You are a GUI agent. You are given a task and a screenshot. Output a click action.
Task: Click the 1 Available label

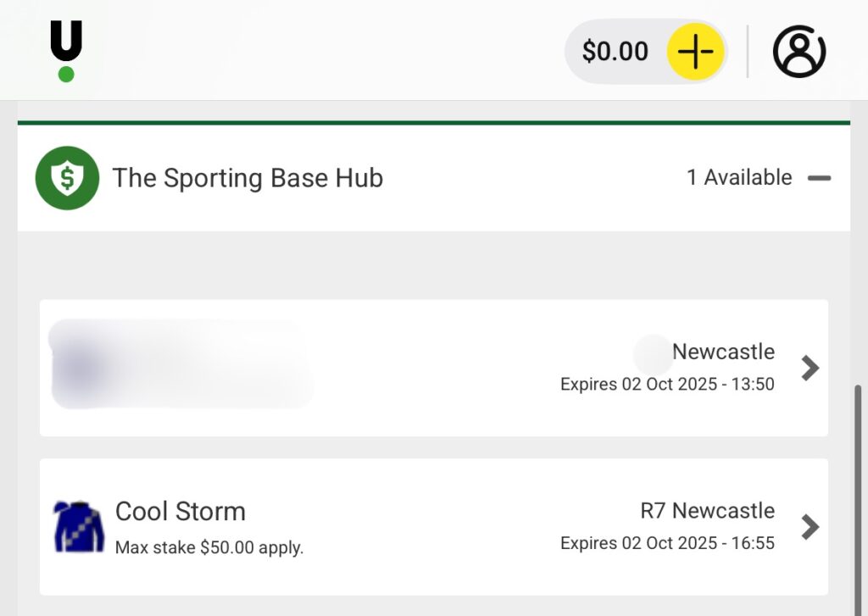point(739,178)
